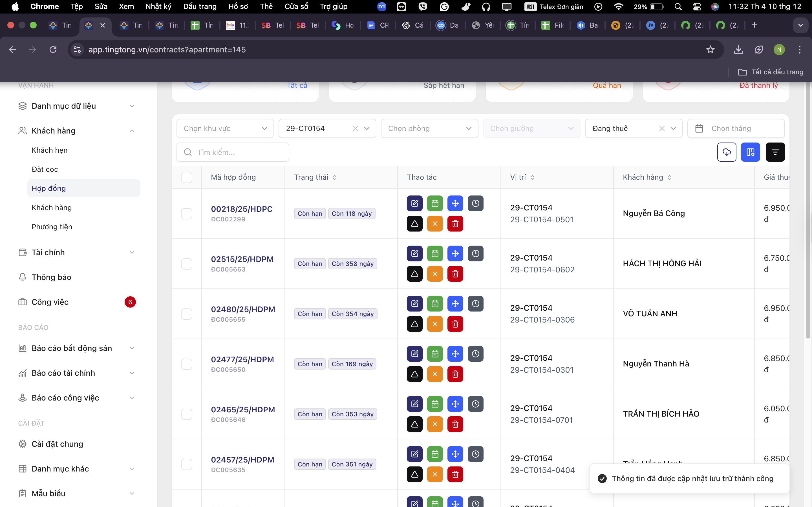Screen dimensions: 812x507
Task: Click the edit pencil icon for contract 02515/25/HDPM
Action: click(415, 253)
